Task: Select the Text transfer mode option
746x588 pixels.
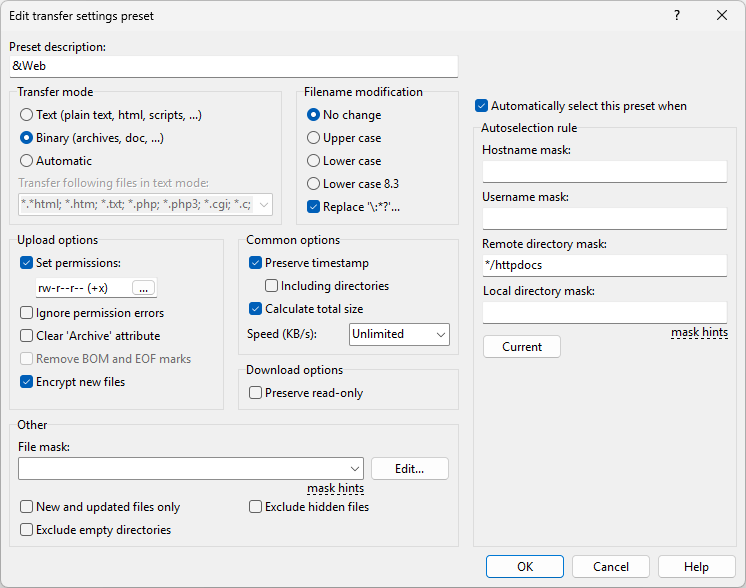Action: pyautogui.click(x=27, y=115)
